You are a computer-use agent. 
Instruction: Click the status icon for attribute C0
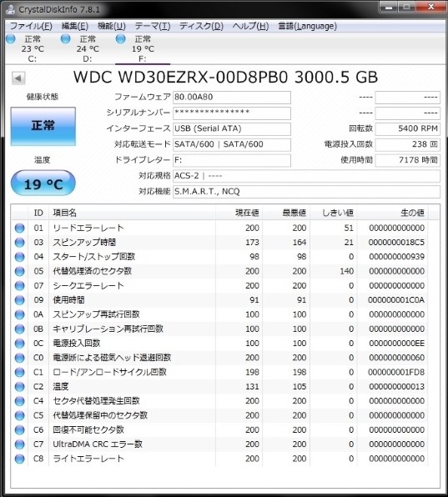tap(20, 358)
